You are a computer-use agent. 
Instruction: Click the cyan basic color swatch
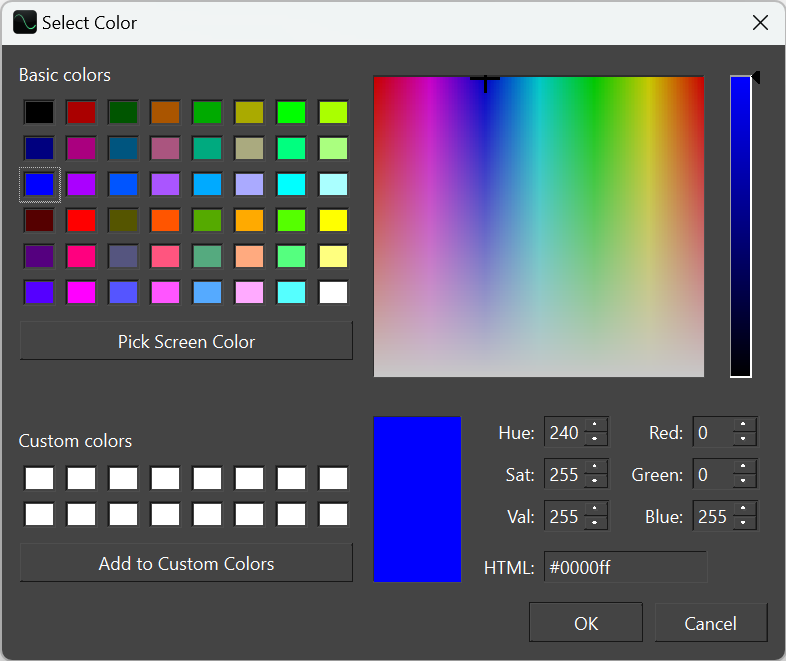(x=291, y=184)
